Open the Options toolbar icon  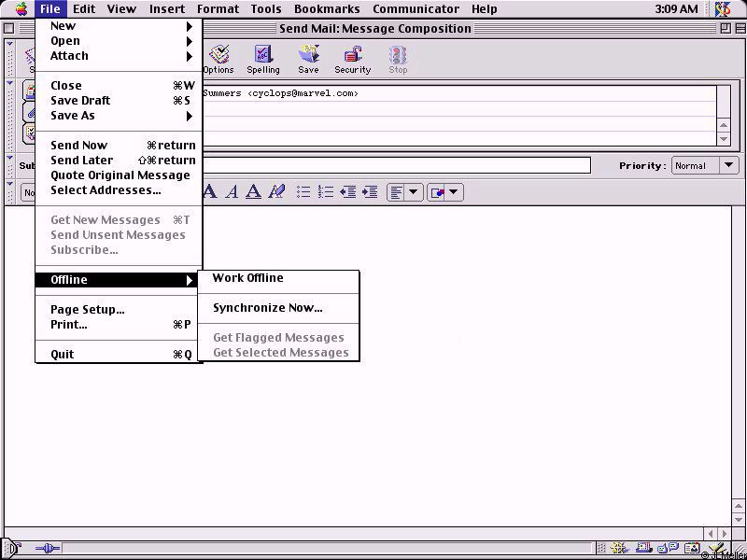click(x=218, y=60)
